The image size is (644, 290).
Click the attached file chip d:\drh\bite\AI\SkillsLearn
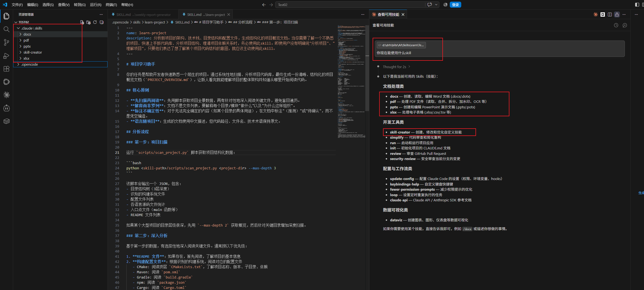(401, 45)
